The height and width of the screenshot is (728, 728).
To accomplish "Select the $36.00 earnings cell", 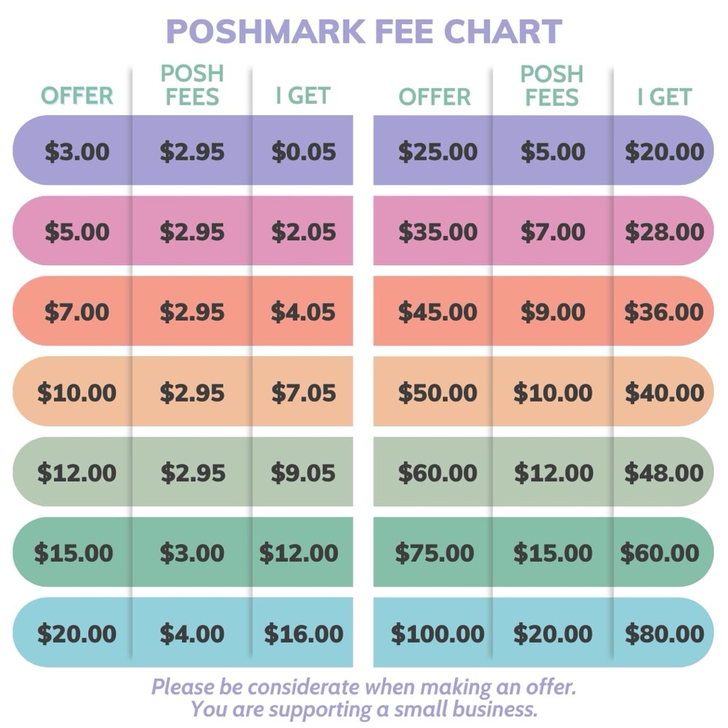I will click(664, 312).
